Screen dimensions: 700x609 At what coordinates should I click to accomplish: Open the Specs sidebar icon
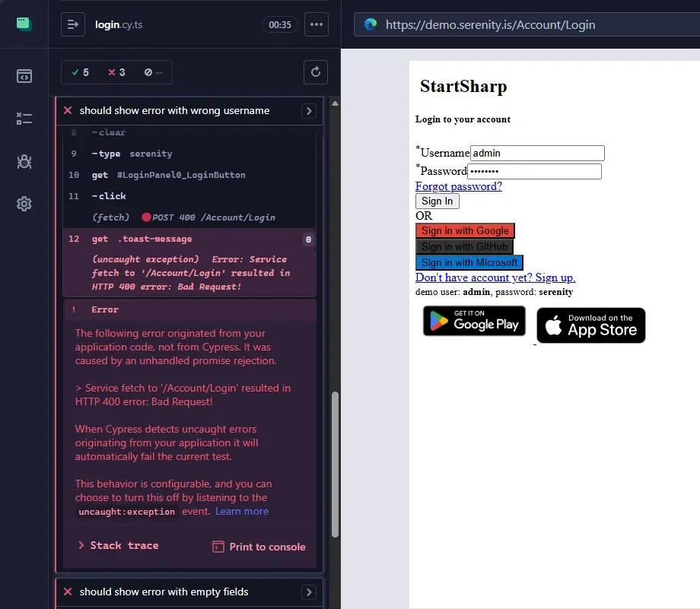[x=24, y=76]
